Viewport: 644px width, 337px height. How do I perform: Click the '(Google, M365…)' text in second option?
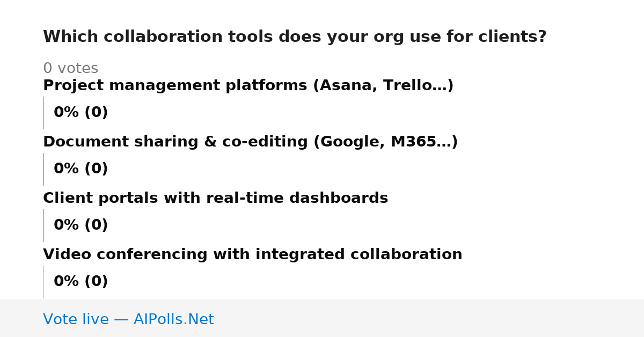pyautogui.click(x=385, y=142)
